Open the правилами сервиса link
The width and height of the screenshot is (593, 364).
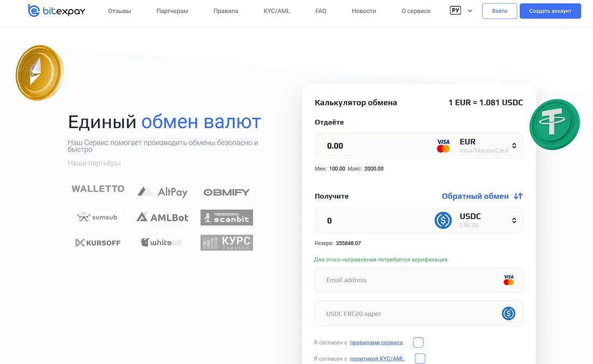[x=376, y=342]
